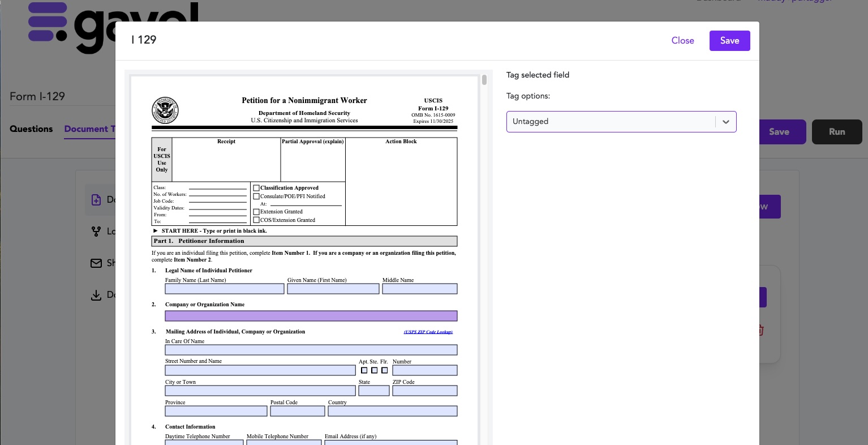The image size is (868, 445).
Task: Follow the USPS ZIP Code Lookup link
Action: (428, 332)
